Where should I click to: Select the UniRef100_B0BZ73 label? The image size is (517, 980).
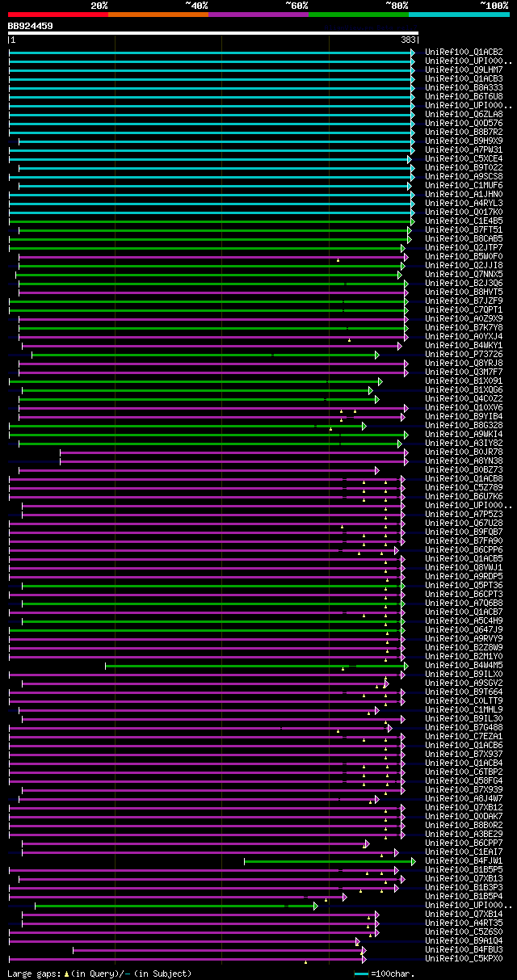[464, 470]
